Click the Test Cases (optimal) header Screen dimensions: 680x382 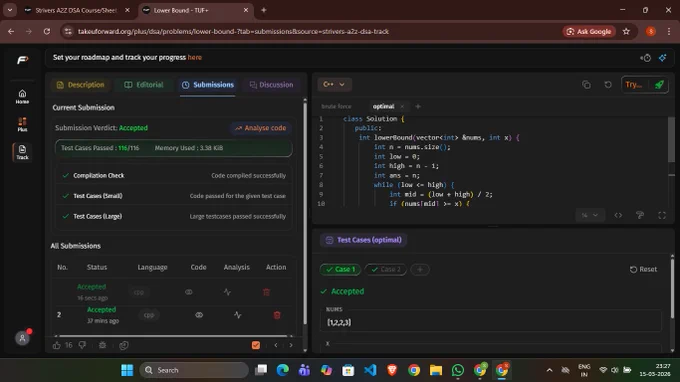click(x=363, y=240)
